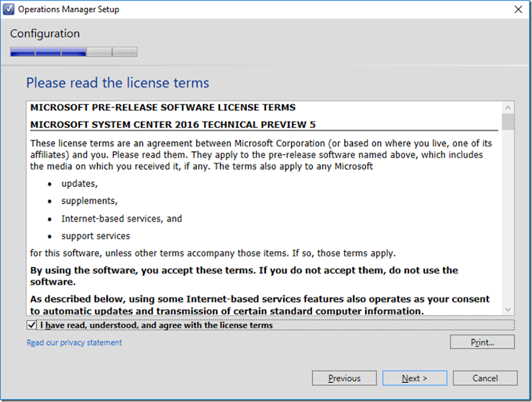Click the license scrollbar up arrow

[x=508, y=108]
